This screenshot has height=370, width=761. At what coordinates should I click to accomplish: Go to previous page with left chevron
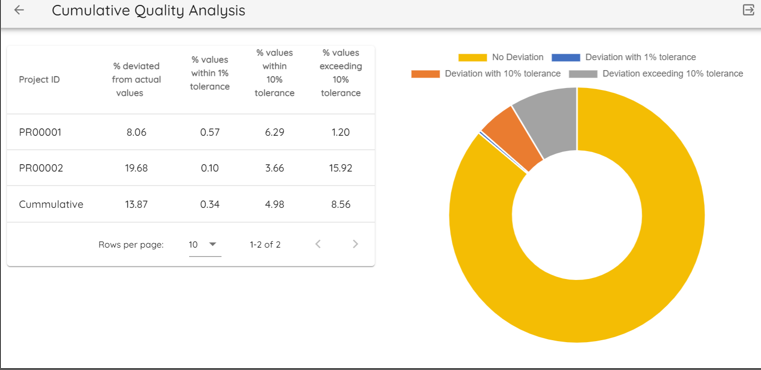point(318,244)
